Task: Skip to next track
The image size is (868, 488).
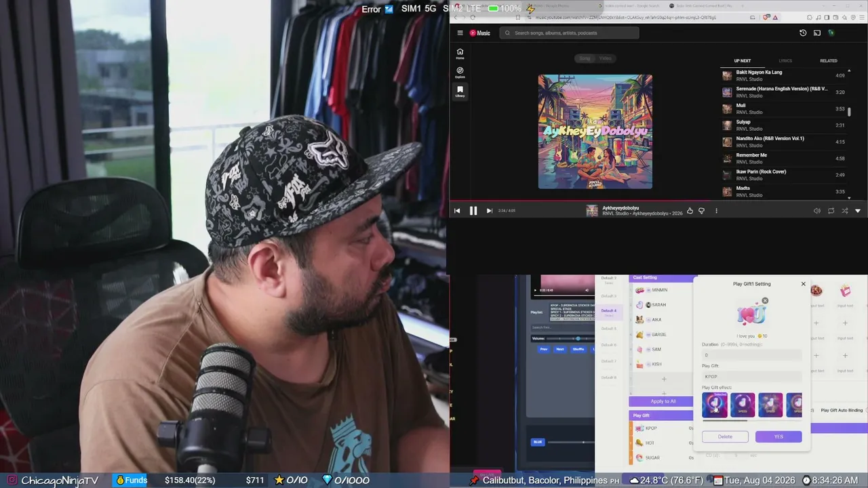Action: coord(490,211)
